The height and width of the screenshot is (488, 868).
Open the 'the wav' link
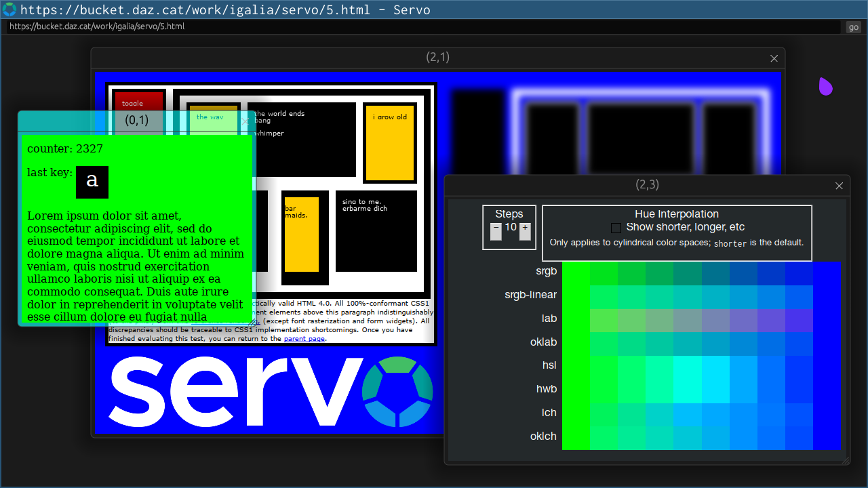tap(212, 117)
